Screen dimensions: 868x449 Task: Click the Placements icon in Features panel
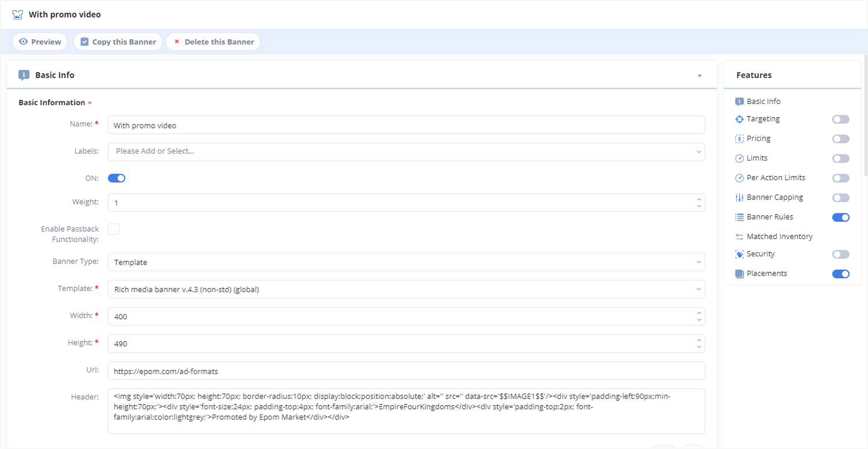point(740,274)
